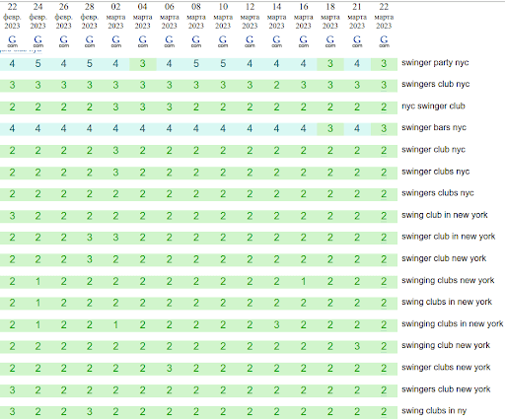Viewport: 505px width, 420px height.
Task: Click swinging clubs in new york position on 14 марта
Action: tap(276, 325)
